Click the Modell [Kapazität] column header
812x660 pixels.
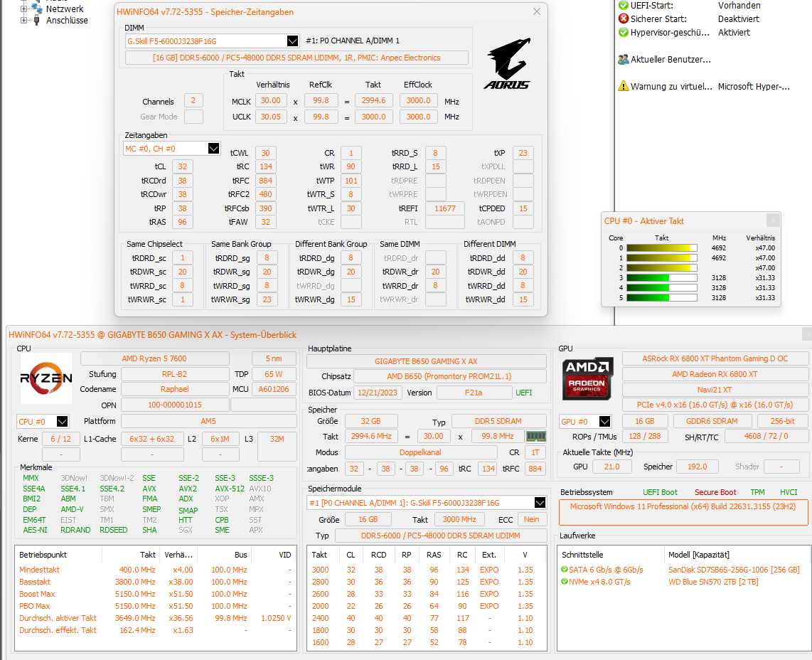click(x=737, y=554)
